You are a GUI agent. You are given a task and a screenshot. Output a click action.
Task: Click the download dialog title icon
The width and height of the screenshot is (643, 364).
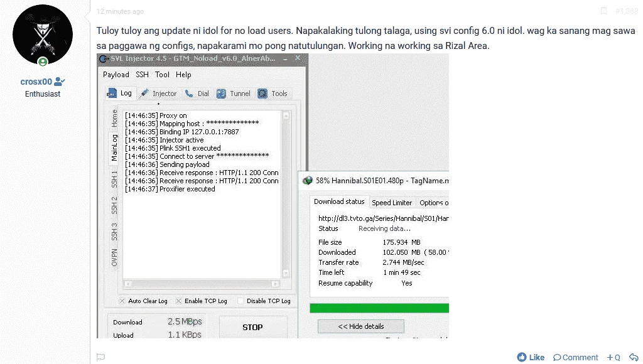point(308,180)
